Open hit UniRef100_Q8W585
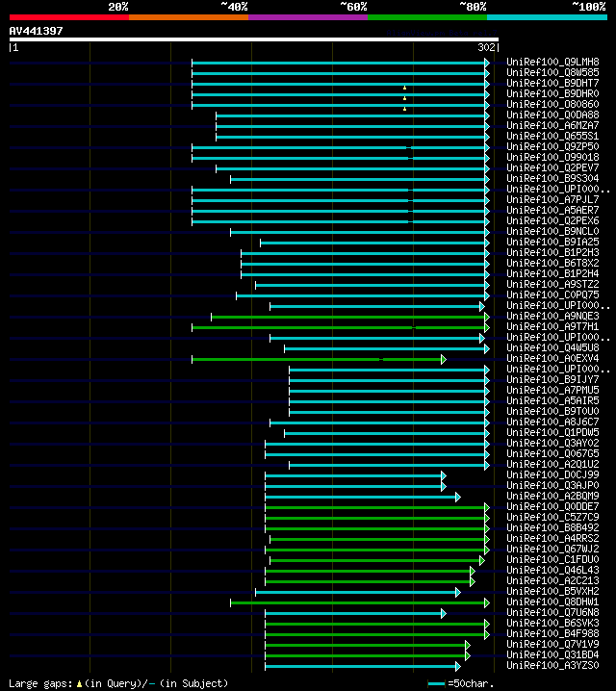This screenshot has width=616, height=691. [x=552, y=72]
